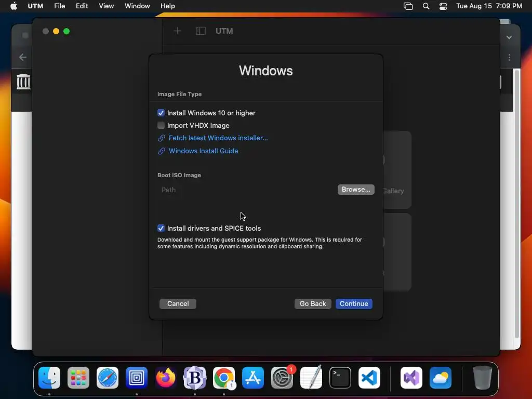Open Terminal from the Dock
The height and width of the screenshot is (399, 532).
coord(340,378)
